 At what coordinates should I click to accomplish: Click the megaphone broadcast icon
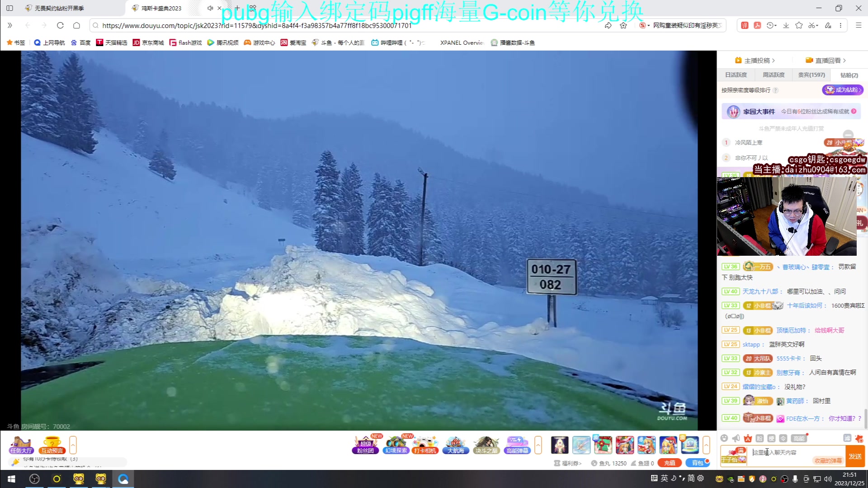point(736,438)
